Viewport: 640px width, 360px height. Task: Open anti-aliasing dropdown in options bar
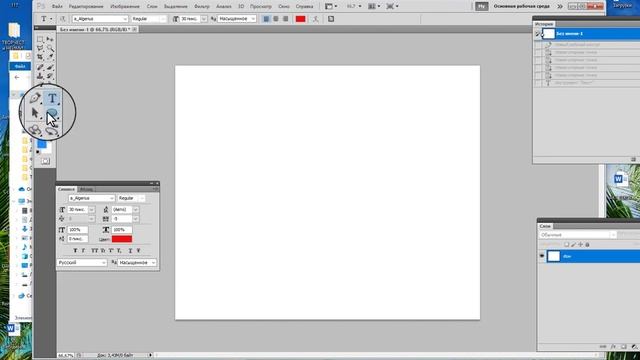(253, 19)
